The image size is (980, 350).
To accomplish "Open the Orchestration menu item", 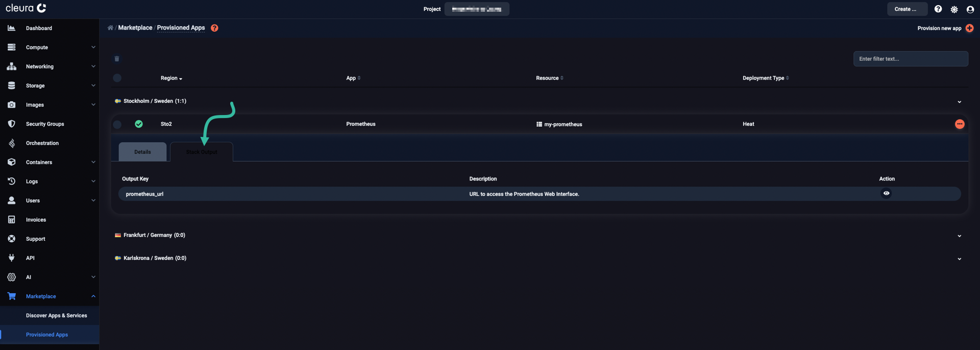I will pyautogui.click(x=42, y=143).
